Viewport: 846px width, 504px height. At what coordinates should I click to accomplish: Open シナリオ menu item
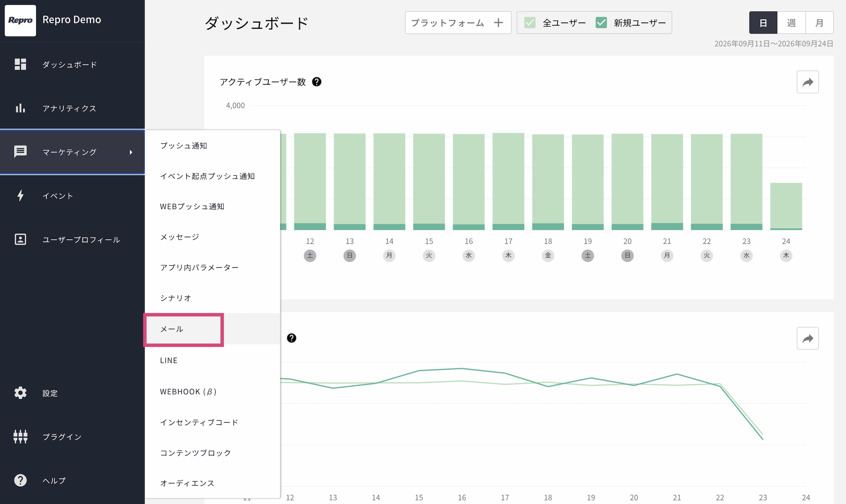click(213, 298)
